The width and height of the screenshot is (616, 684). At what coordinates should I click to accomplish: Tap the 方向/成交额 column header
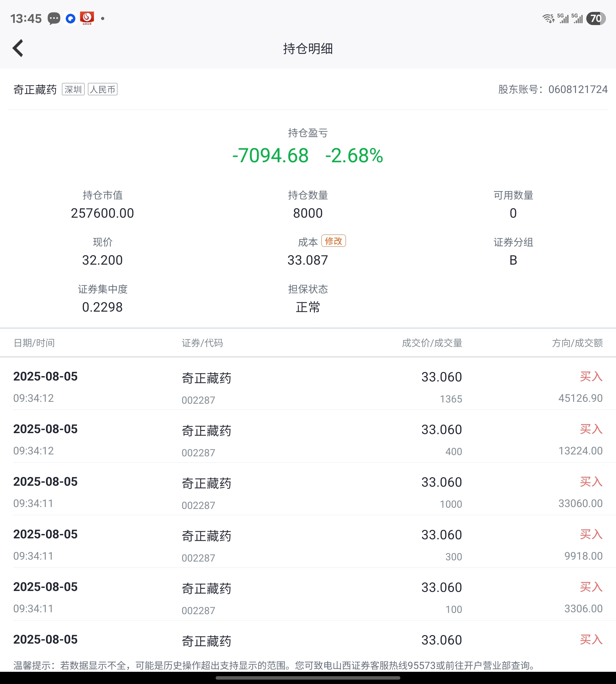pos(577,343)
